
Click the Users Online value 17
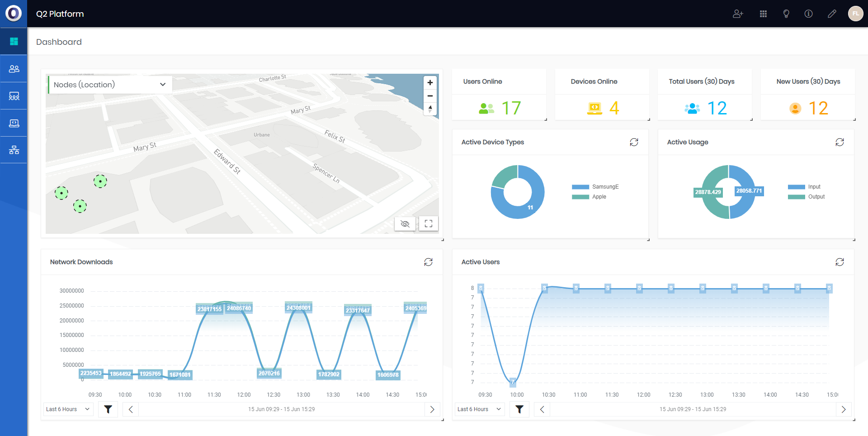point(511,108)
